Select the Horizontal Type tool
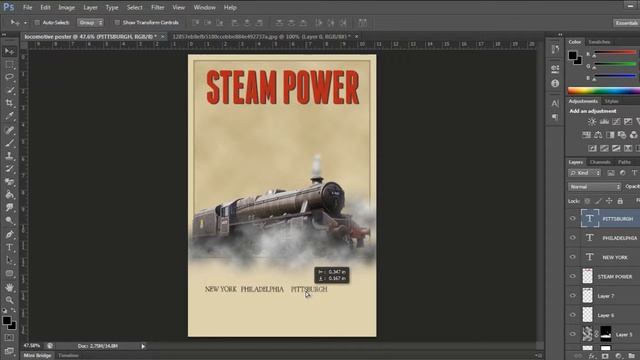Screen dimensions: 640x360 click(x=9, y=247)
